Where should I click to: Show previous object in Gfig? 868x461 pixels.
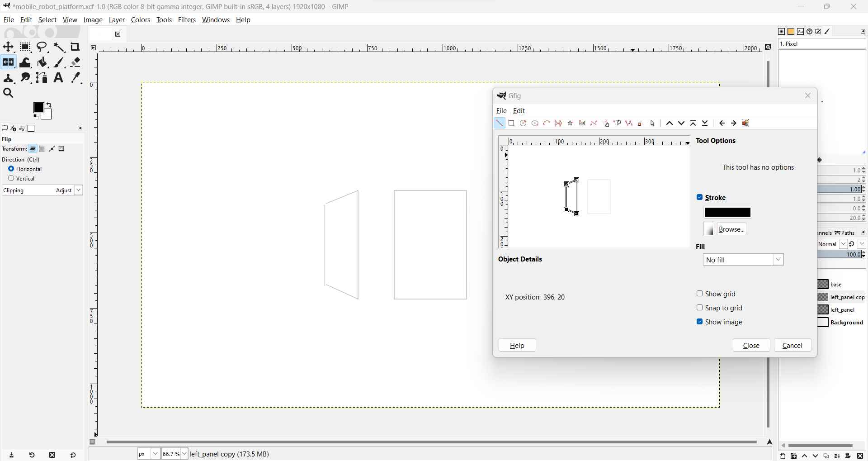coord(722,124)
